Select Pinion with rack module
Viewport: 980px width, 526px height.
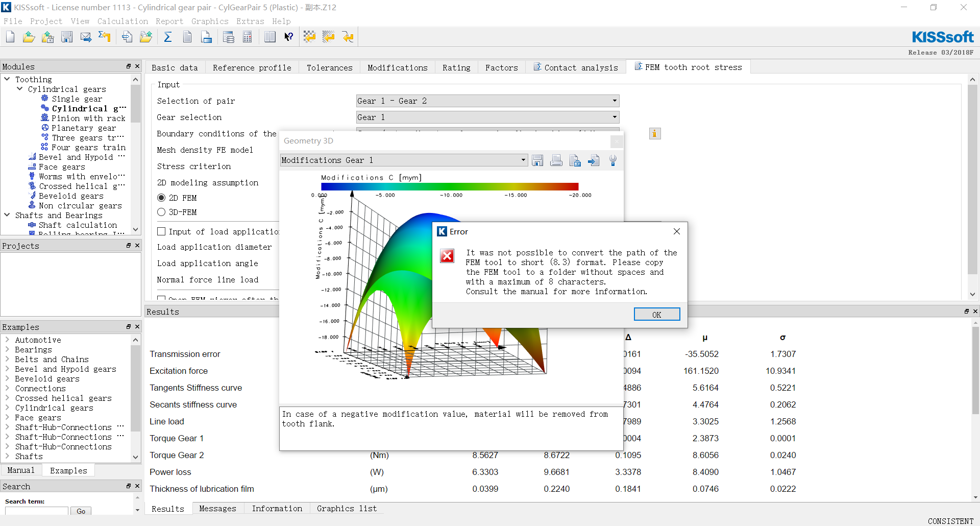[x=88, y=118]
